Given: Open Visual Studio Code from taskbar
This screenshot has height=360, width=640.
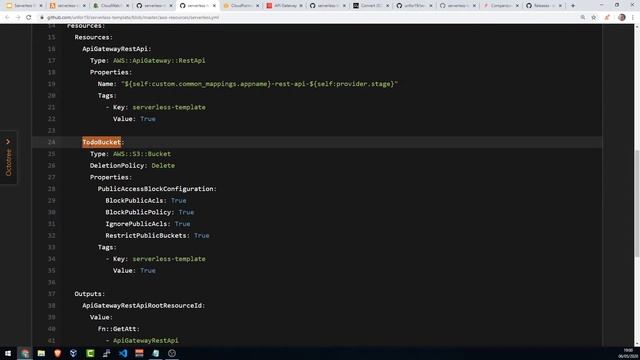Looking at the screenshot, I should coord(123,353).
